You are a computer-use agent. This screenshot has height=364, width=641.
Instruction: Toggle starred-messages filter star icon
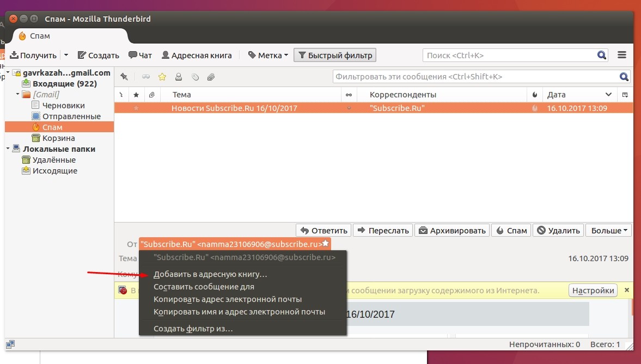point(162,77)
